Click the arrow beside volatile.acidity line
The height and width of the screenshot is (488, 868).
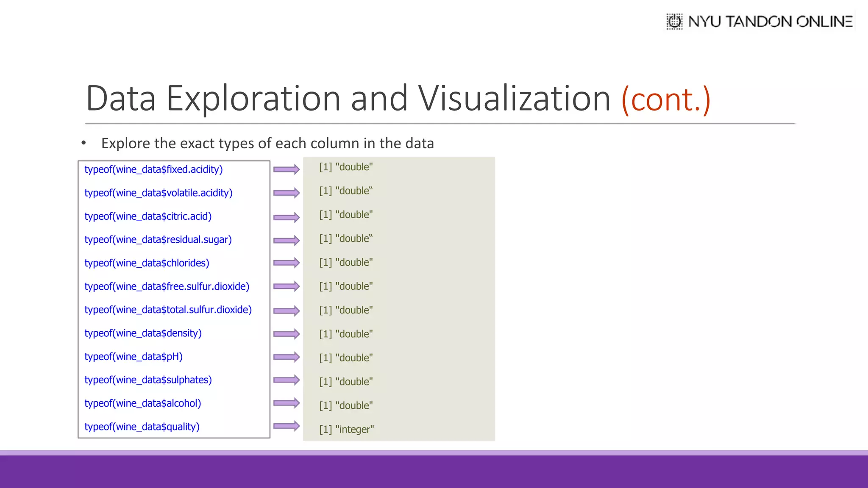pyautogui.click(x=287, y=193)
